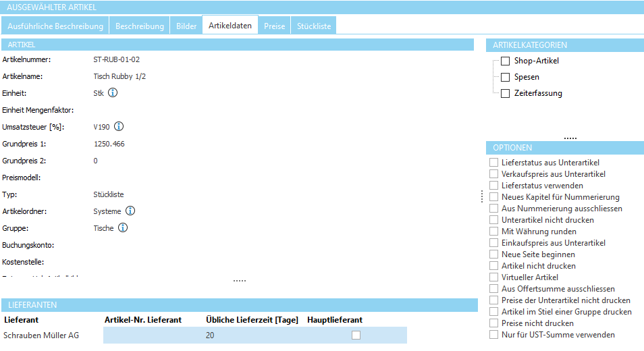This screenshot has height=351, width=644.
Task: Open info icon next to Artikelordner Systeme
Action: click(x=130, y=211)
